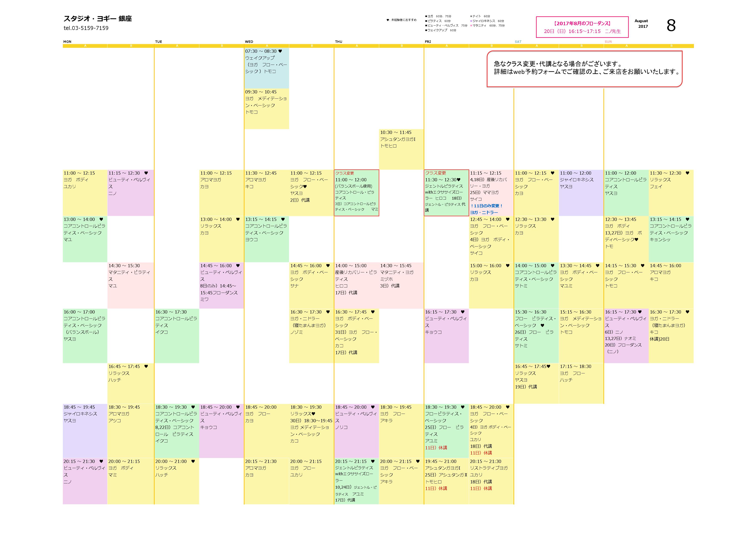Select Tuesday 14:45 ビューティ・ペルヴィス ミワ class
756x534 pixels.
coord(222,286)
